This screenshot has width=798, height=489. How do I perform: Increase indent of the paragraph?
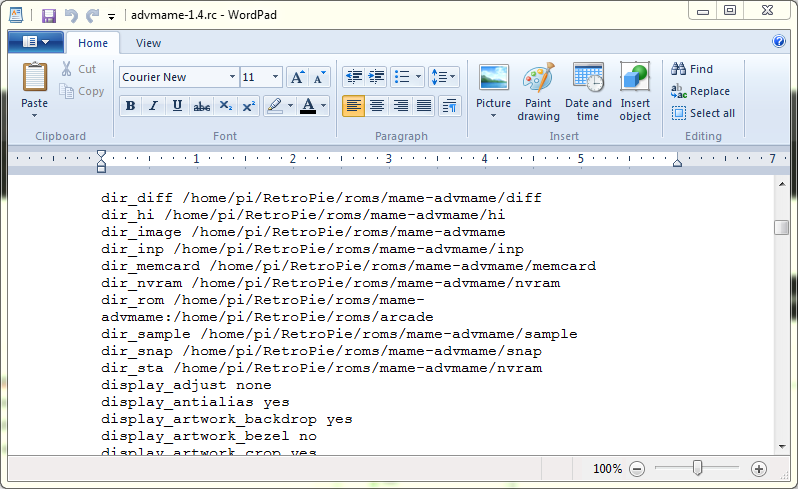tap(376, 77)
